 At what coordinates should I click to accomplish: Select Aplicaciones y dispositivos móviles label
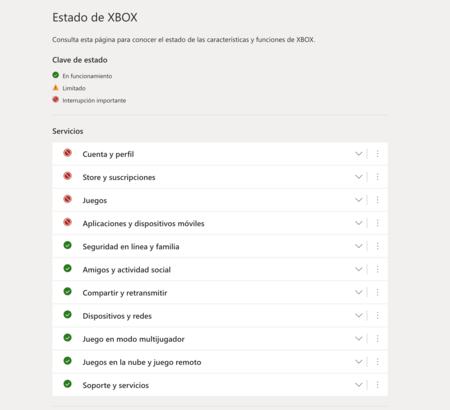[143, 224]
